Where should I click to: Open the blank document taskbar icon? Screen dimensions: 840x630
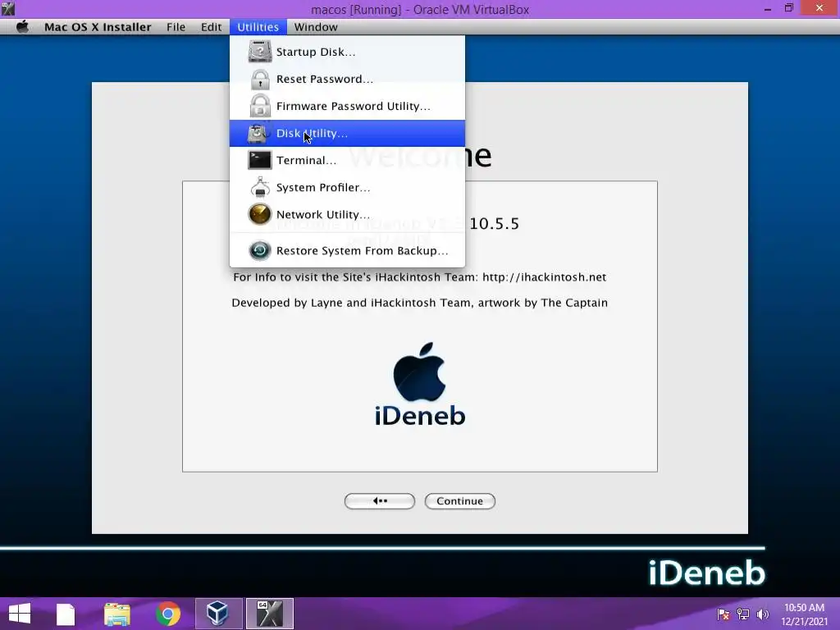[x=66, y=614]
